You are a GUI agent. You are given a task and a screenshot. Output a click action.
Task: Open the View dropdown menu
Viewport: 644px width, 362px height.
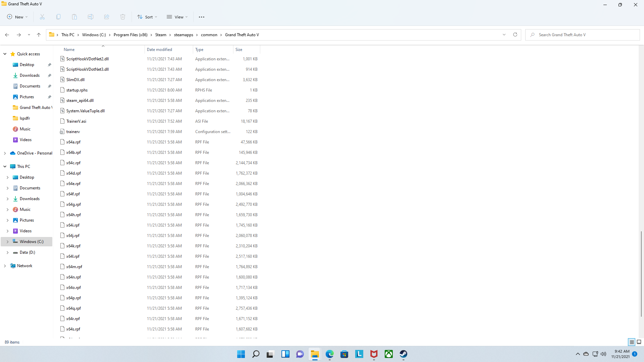(177, 17)
